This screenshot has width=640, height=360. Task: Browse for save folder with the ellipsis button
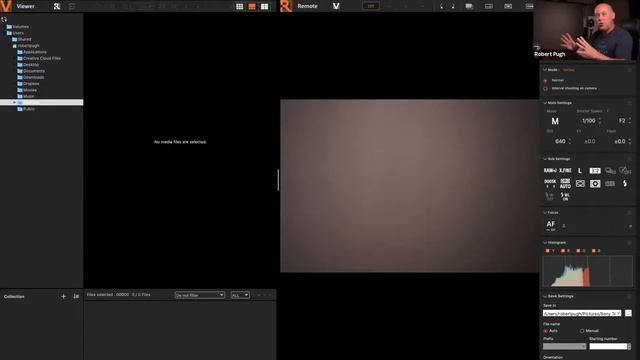pos(628,313)
